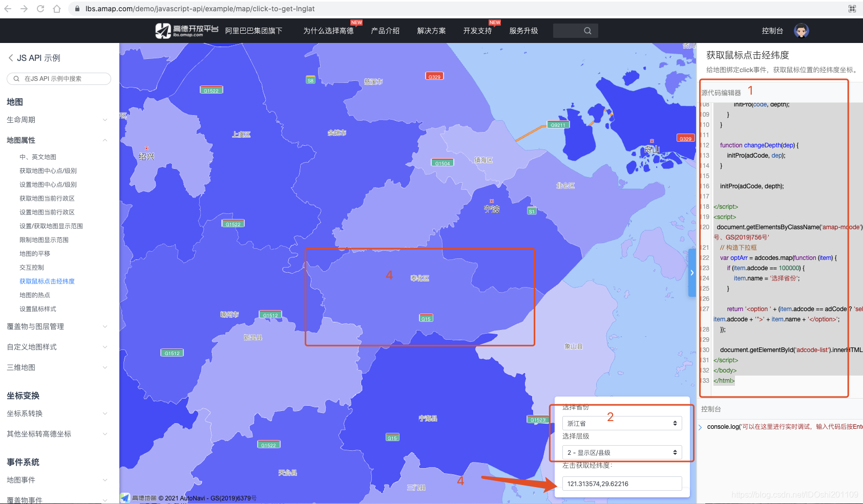863x504 pixels.
Task: Go to the browser home icon
Action: (57, 9)
